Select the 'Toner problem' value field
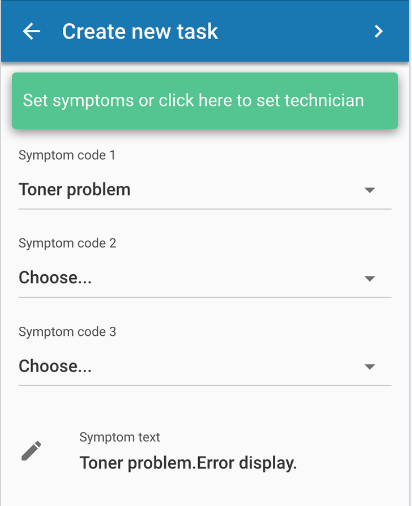Screen dimensions: 412x506 pyautogui.click(x=205, y=190)
